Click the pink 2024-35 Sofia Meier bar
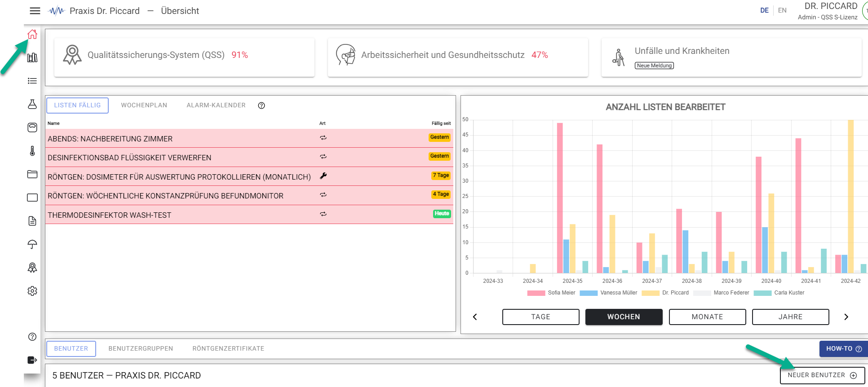This screenshot has width=868, height=387. pyautogui.click(x=560, y=198)
